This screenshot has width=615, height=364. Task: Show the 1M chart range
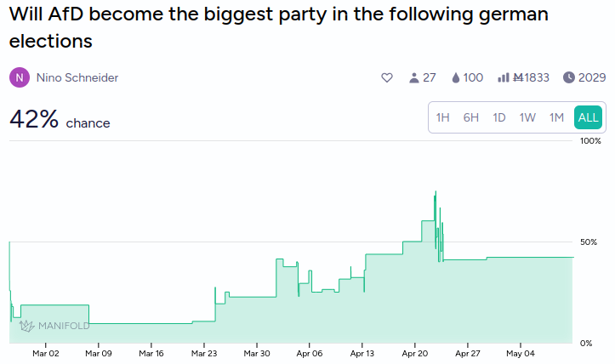pyautogui.click(x=556, y=117)
